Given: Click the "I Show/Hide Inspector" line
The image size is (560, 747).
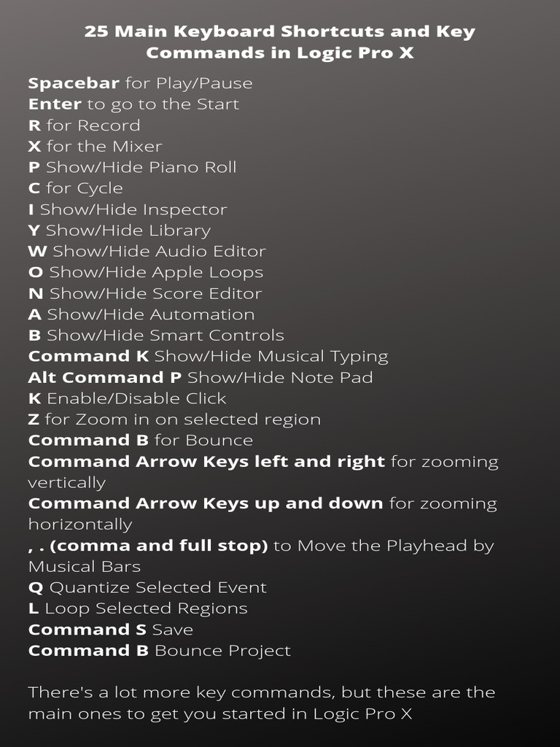Looking at the screenshot, I should click(x=128, y=209).
